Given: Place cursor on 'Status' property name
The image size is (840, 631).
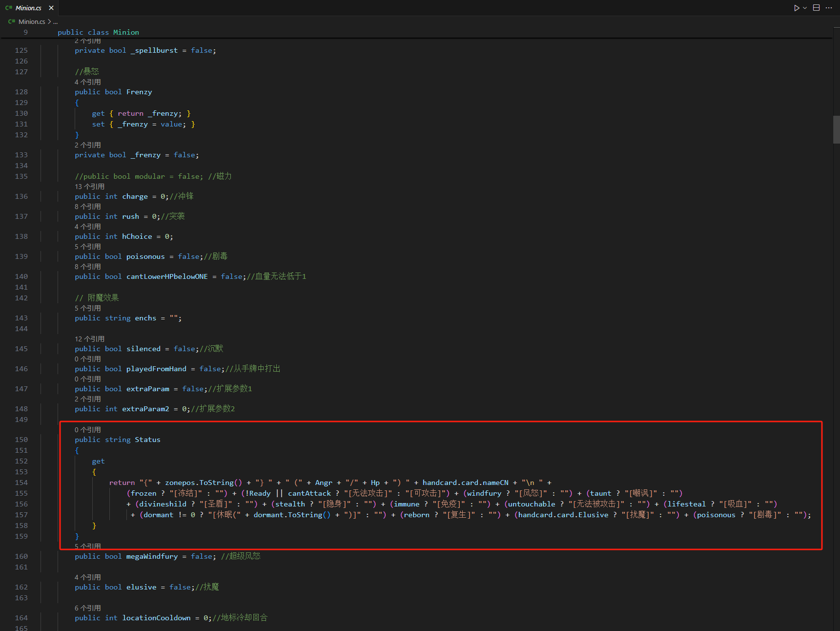Looking at the screenshot, I should pos(147,440).
